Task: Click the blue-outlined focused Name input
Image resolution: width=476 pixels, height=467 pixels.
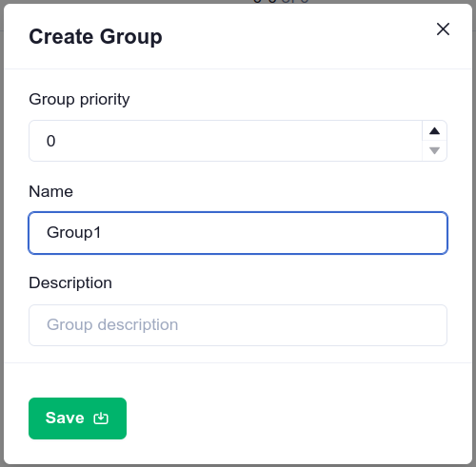Action: point(238,233)
